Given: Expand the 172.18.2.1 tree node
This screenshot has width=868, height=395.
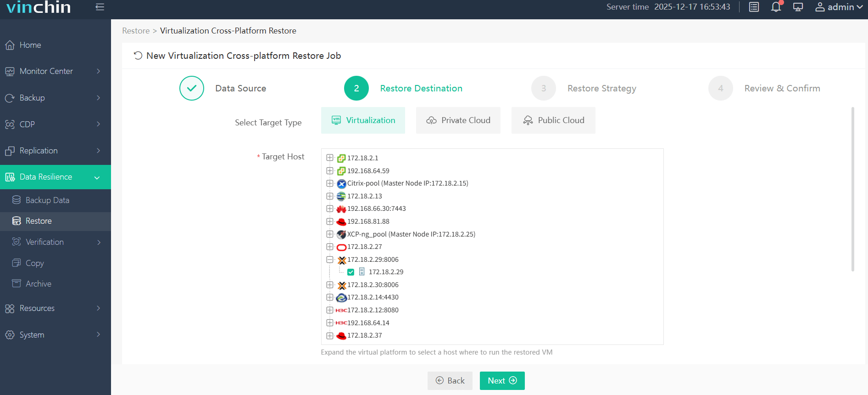Looking at the screenshot, I should tap(330, 158).
